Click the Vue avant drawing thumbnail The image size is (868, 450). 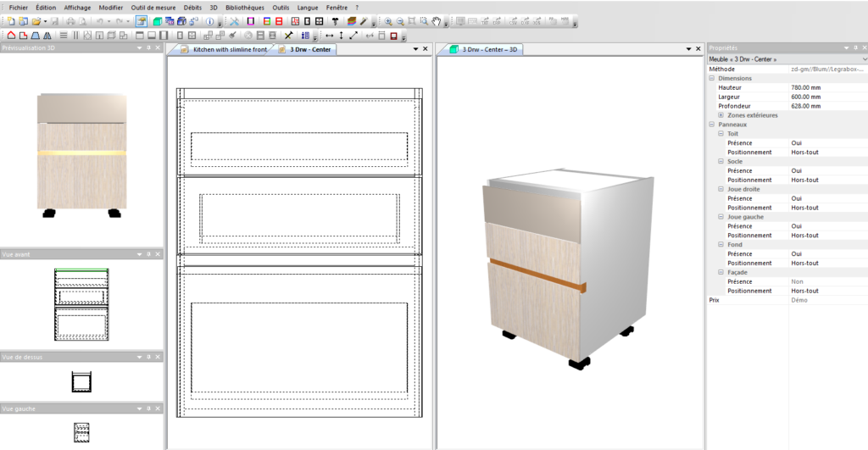click(x=81, y=304)
